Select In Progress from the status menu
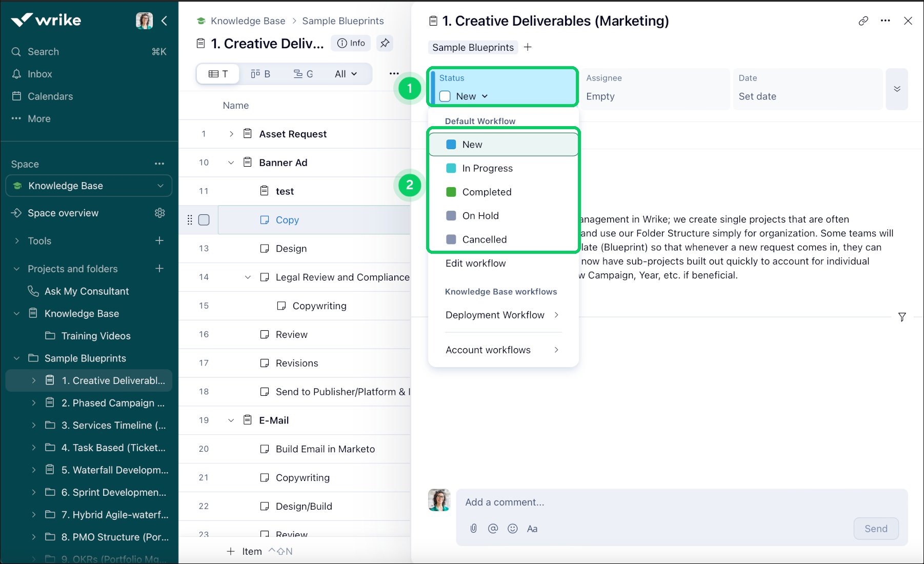The height and width of the screenshot is (564, 924). (x=487, y=168)
